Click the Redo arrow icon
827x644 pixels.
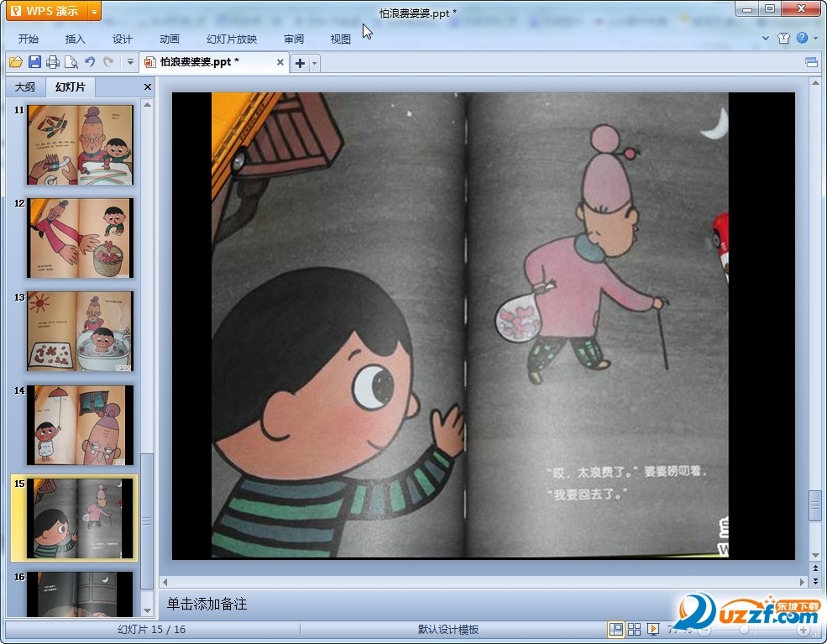pos(108,62)
